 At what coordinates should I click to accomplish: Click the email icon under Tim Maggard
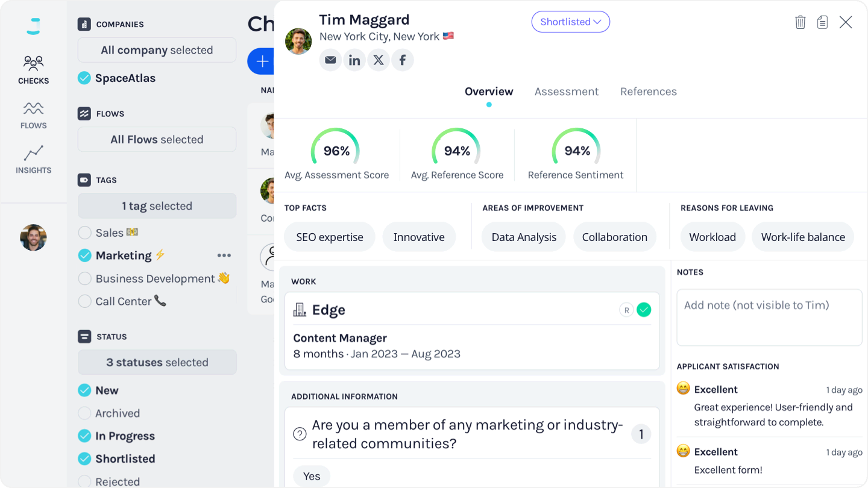coord(330,60)
